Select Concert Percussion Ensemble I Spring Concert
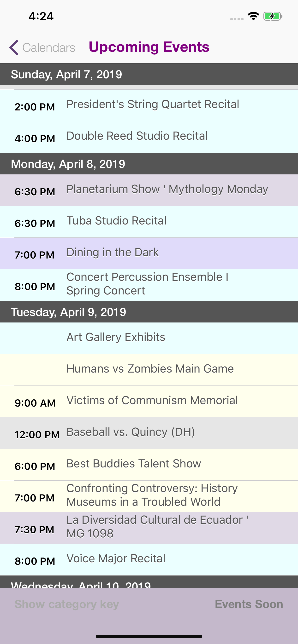The width and height of the screenshot is (298, 644). tap(149, 285)
